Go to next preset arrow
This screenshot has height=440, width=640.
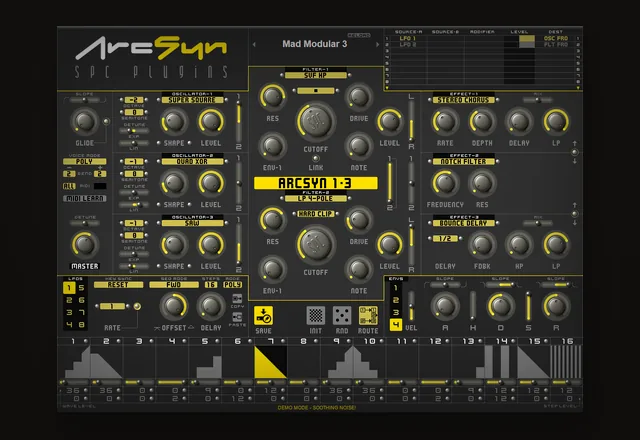pyautogui.click(x=377, y=44)
